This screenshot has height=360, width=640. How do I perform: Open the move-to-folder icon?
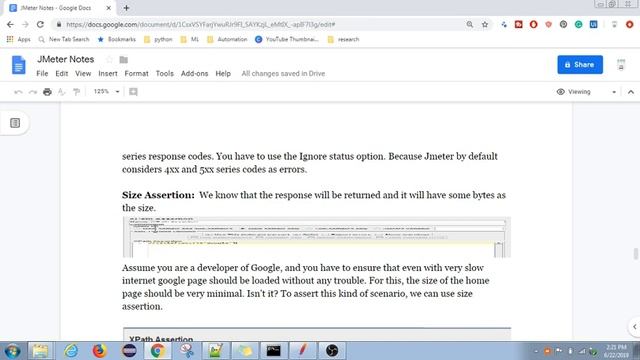point(124,60)
